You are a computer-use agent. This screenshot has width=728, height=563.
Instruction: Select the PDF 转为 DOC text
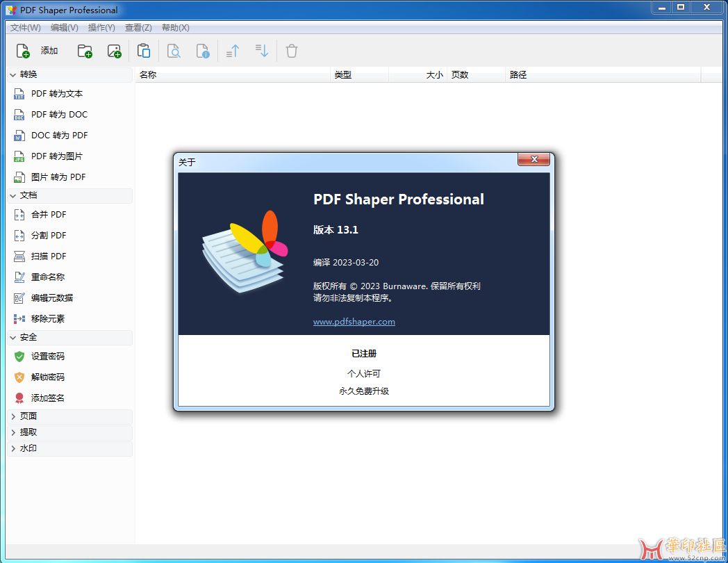coord(60,115)
